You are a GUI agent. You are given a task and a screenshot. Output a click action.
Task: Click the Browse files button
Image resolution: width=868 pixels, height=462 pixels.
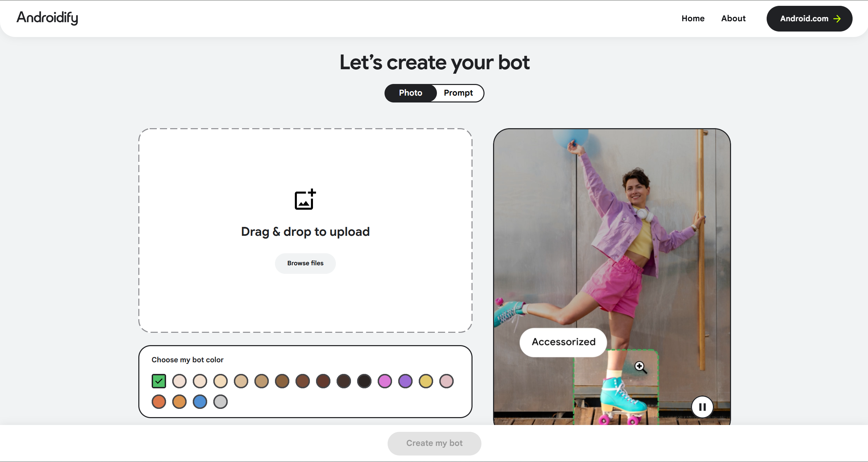click(x=305, y=263)
